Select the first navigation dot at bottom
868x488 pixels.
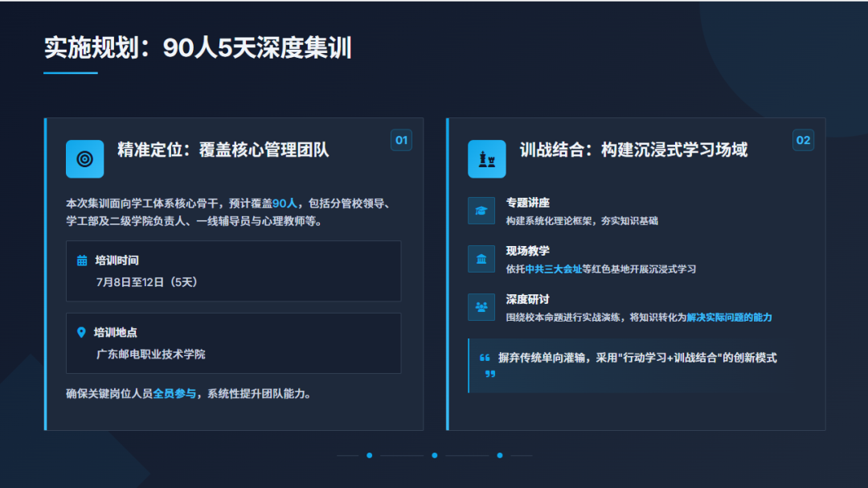click(x=370, y=455)
